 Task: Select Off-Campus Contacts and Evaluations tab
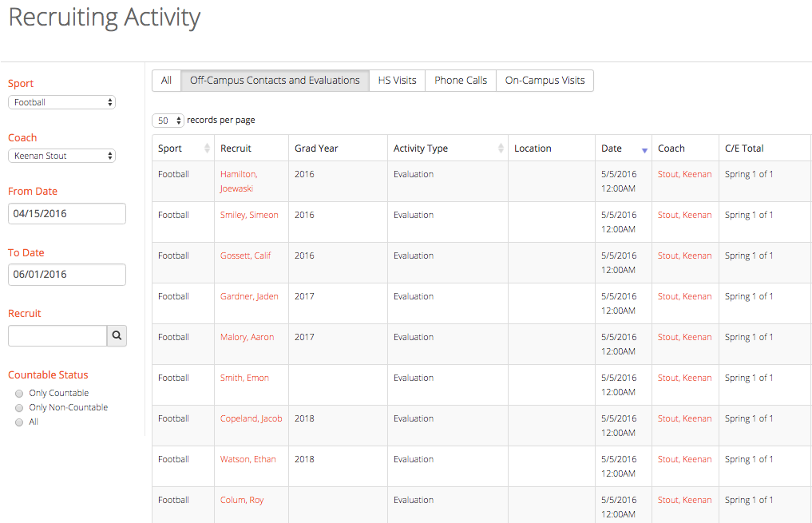click(x=275, y=81)
